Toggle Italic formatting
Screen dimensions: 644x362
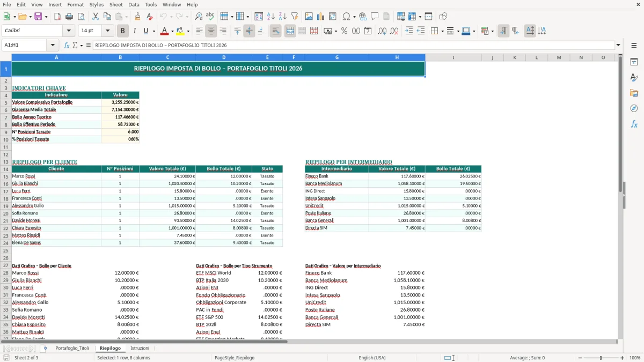135,31
